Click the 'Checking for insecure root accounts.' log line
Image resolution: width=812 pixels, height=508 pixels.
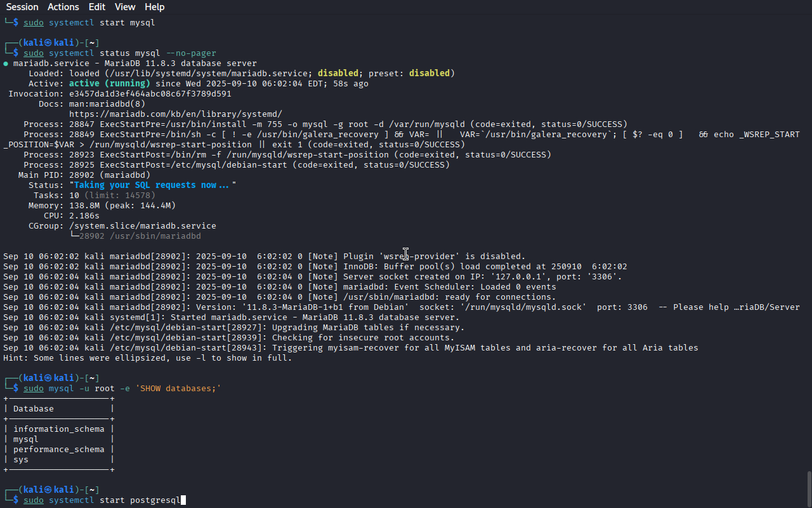(229, 338)
